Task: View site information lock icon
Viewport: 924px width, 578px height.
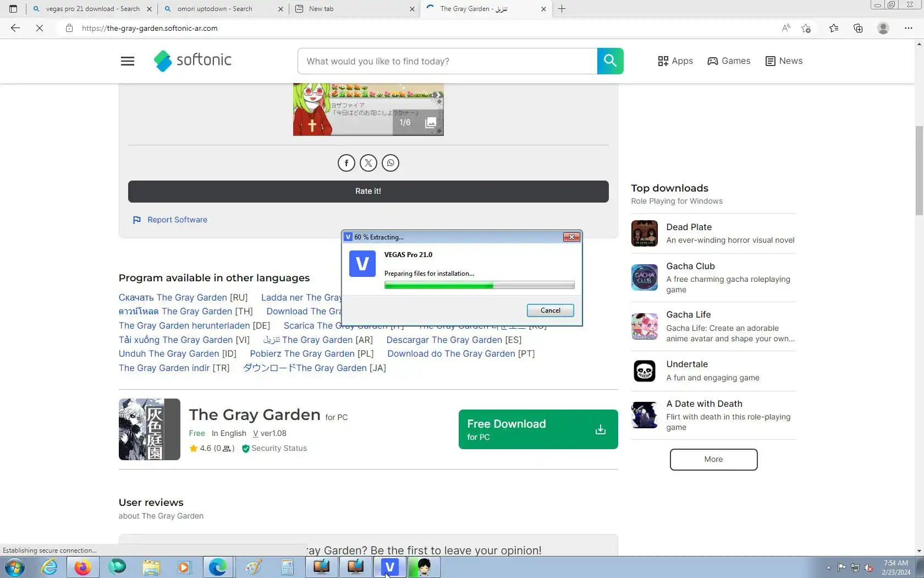Action: point(69,28)
